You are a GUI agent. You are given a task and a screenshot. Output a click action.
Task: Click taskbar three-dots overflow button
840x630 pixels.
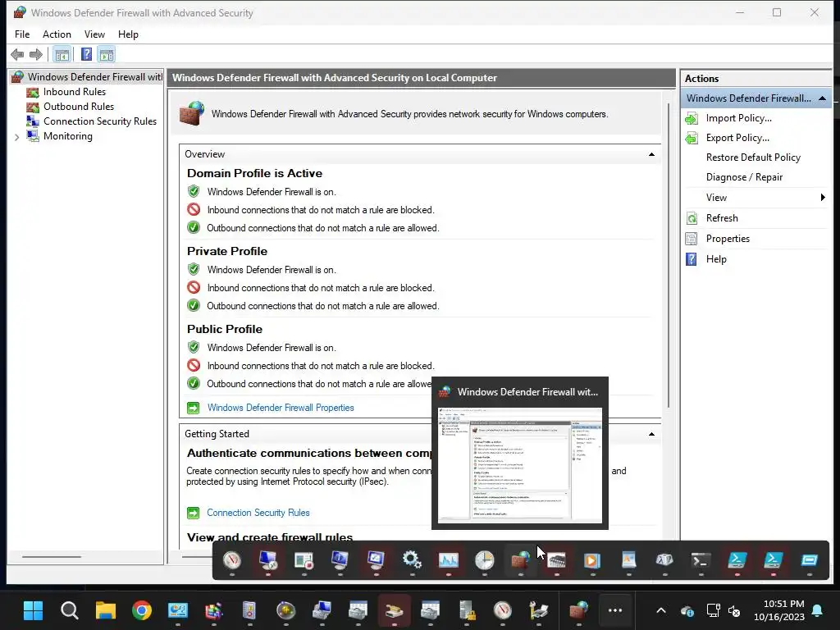point(615,610)
